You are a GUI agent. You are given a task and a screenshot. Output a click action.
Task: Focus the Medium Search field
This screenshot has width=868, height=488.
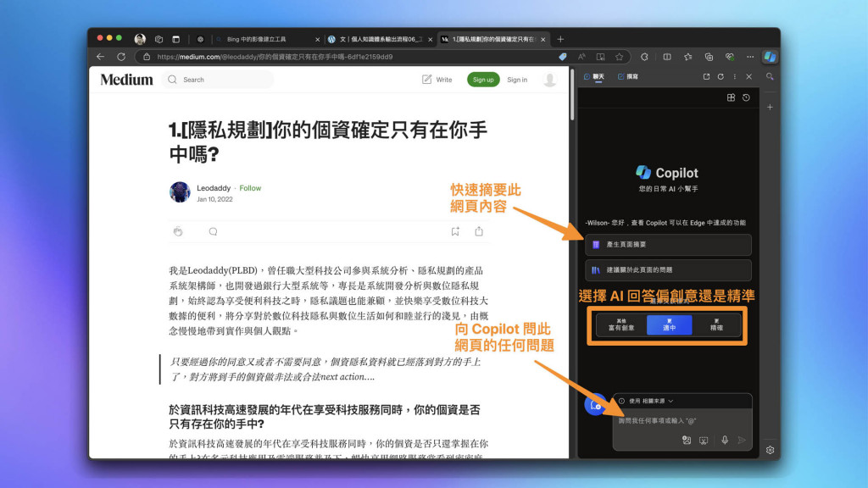click(x=219, y=80)
